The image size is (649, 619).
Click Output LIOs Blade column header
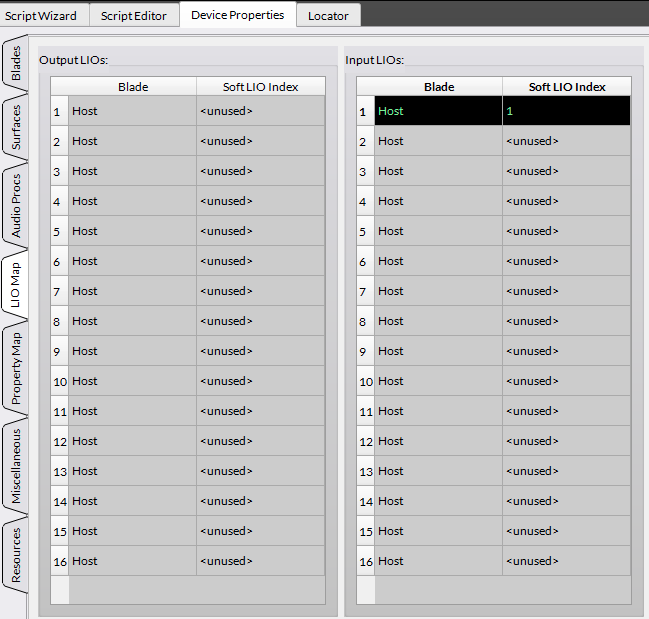[x=132, y=87]
